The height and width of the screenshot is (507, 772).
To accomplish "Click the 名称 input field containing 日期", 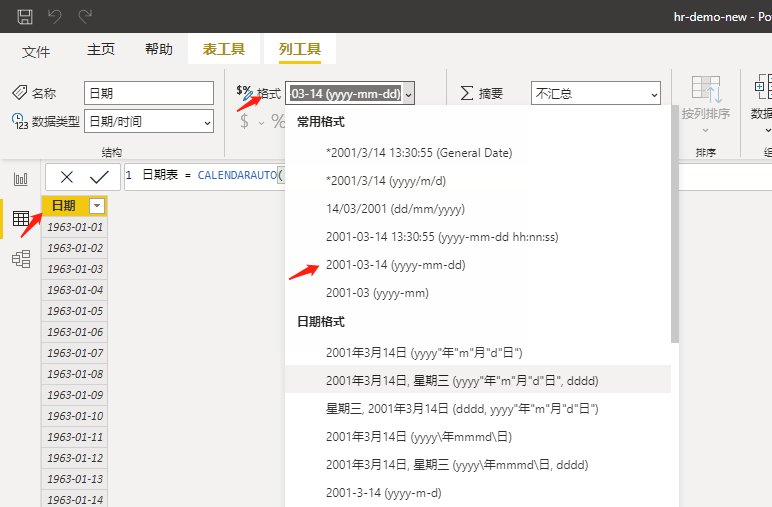I will [x=148, y=93].
